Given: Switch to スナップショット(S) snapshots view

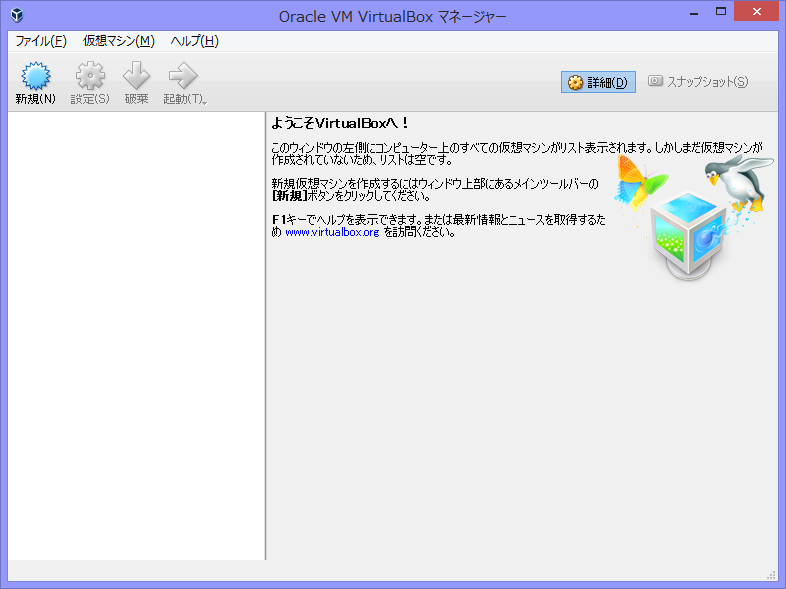Looking at the screenshot, I should click(698, 82).
